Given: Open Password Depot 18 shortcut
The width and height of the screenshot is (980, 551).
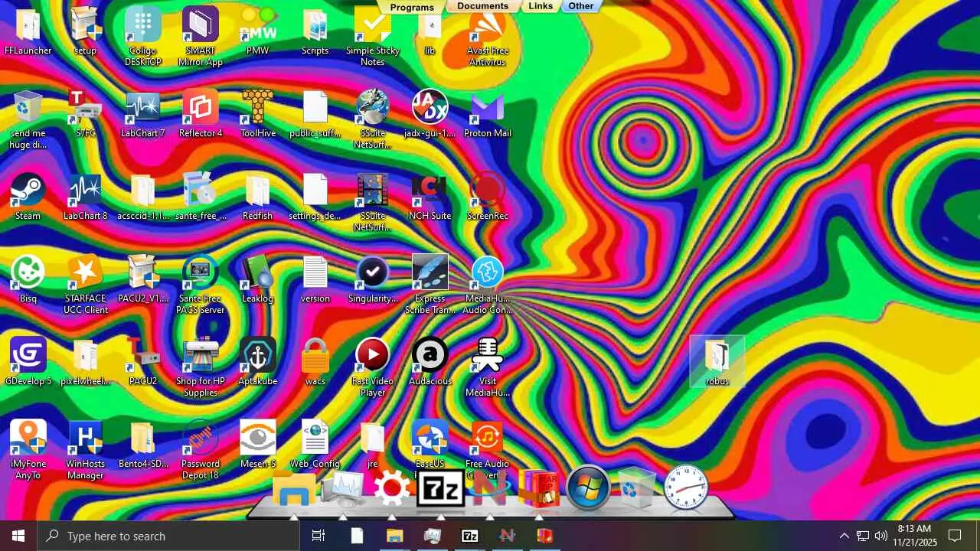Looking at the screenshot, I should coord(201,450).
